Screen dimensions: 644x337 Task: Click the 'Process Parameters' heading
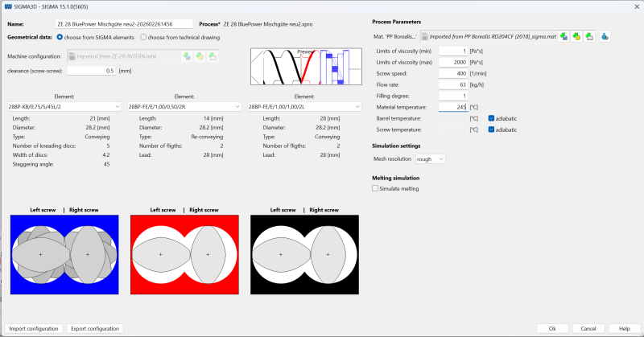[396, 22]
